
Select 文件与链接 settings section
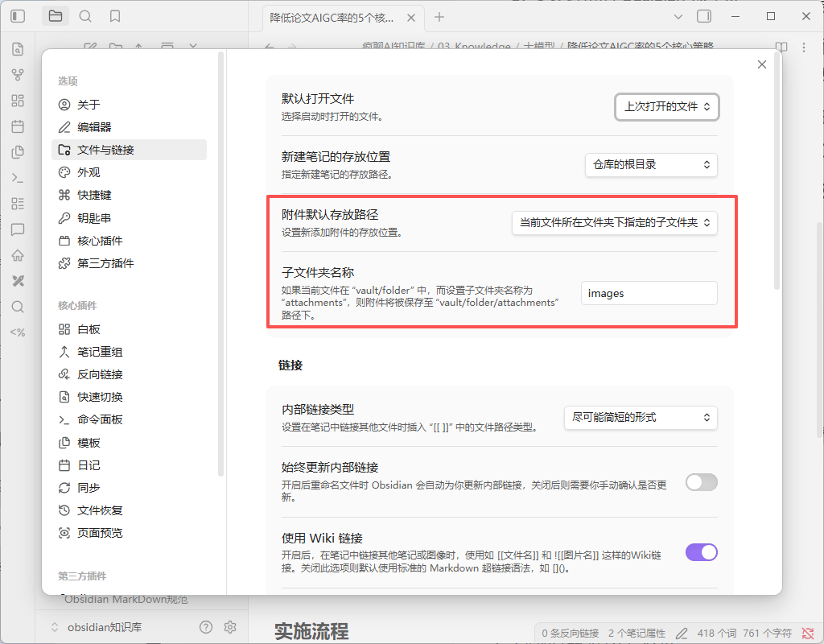point(130,150)
